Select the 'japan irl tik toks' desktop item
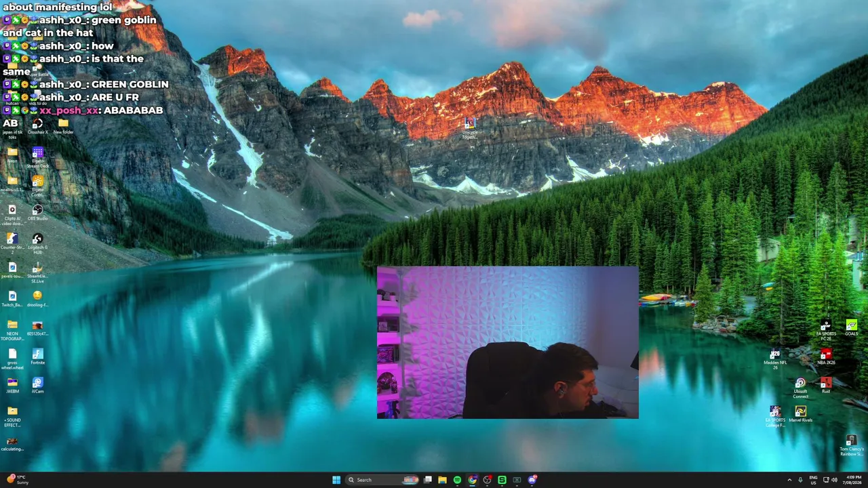 point(12,129)
